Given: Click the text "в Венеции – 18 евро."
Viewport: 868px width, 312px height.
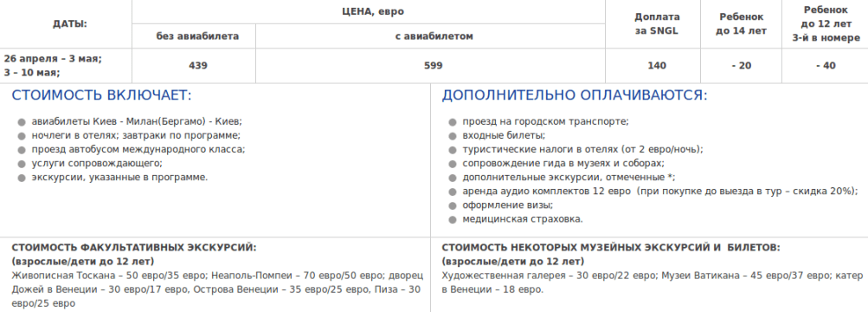Looking at the screenshot, I should [x=492, y=289].
